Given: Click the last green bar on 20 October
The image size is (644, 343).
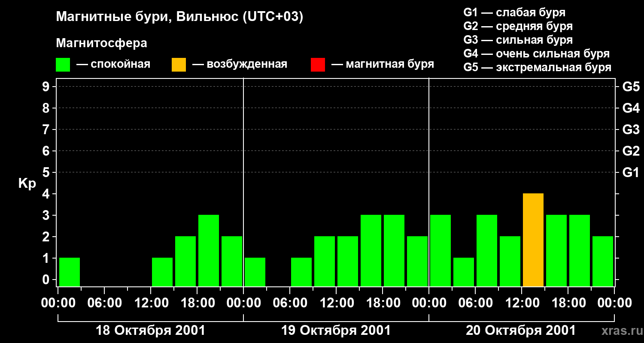Looking at the screenshot, I should click(x=603, y=261).
